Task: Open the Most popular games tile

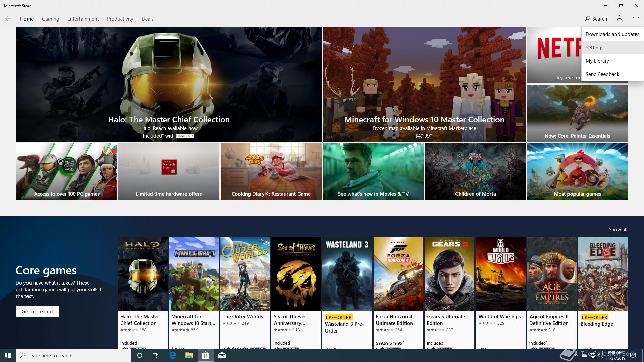Action: [577, 171]
